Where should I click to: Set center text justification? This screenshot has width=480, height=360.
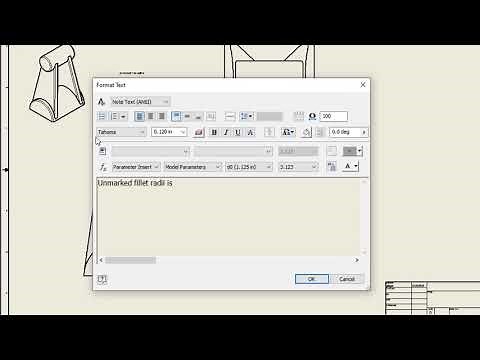click(x=151, y=116)
